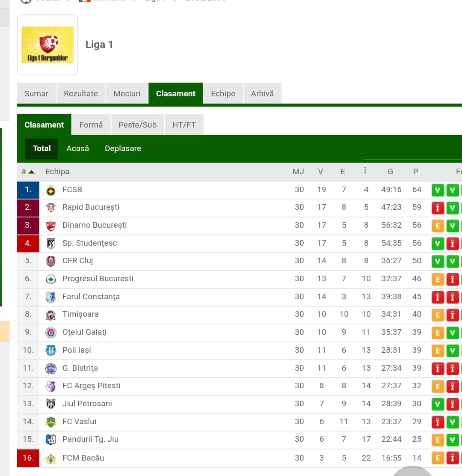Screen dimensions: 462x476
Task: Click the FCM Bacău crest icon
Action: coord(50,458)
